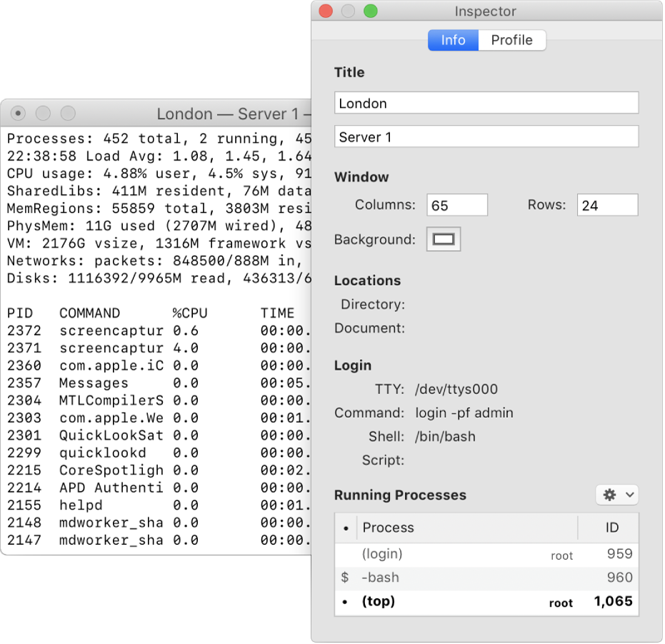Click the Rows value field showing 24

pyautogui.click(x=607, y=204)
